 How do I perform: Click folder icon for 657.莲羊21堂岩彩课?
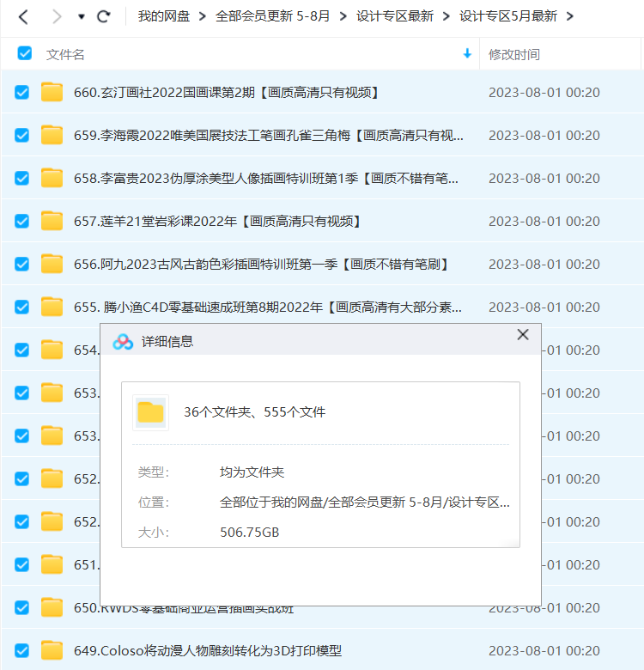click(52, 222)
